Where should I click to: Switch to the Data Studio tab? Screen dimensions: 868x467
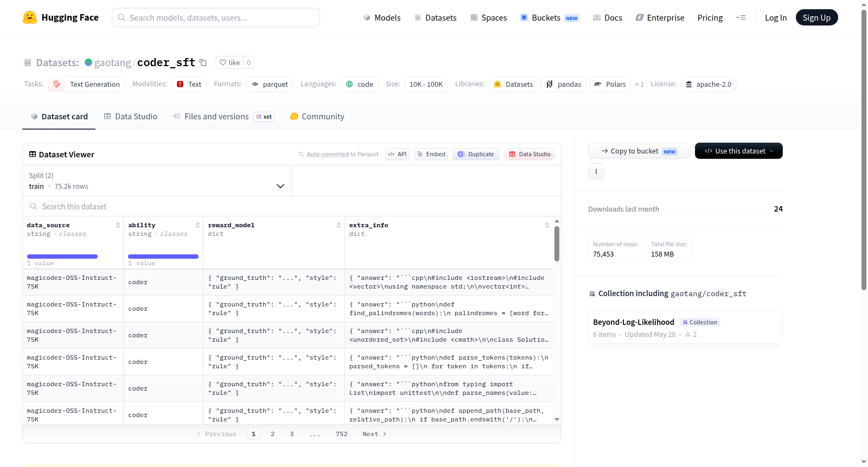point(131,117)
